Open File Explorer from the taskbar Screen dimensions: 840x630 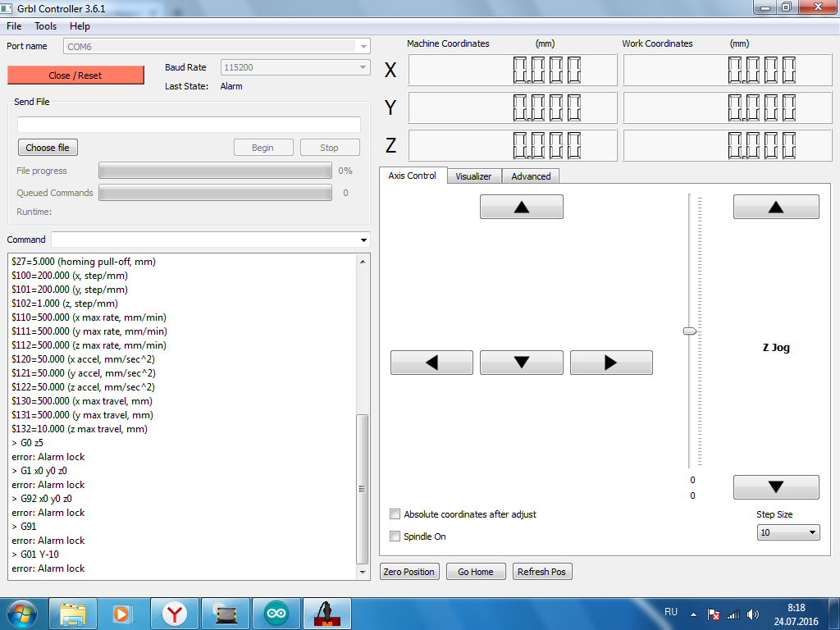pyautogui.click(x=73, y=614)
